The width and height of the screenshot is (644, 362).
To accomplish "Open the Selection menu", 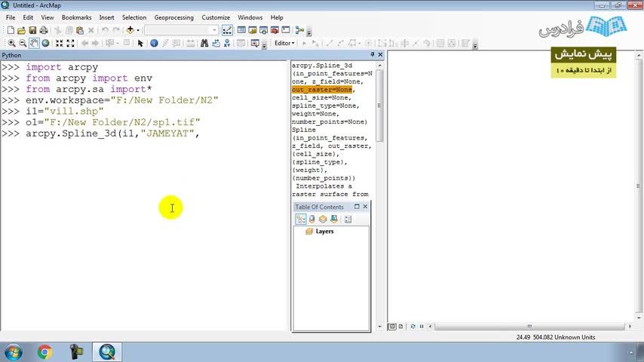I will 134,17.
